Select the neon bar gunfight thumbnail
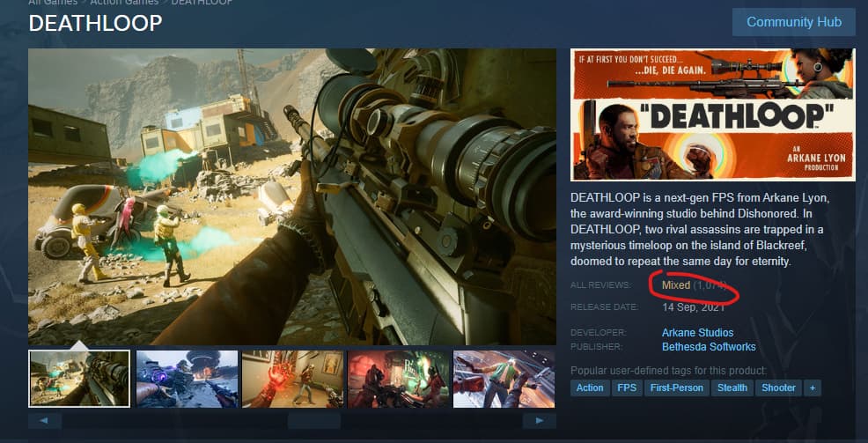 (x=399, y=378)
